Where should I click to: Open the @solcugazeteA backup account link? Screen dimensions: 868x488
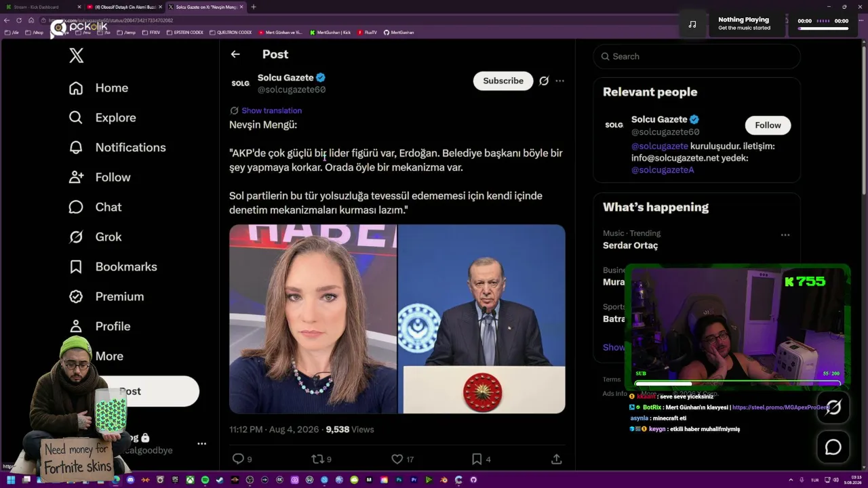[663, 170]
